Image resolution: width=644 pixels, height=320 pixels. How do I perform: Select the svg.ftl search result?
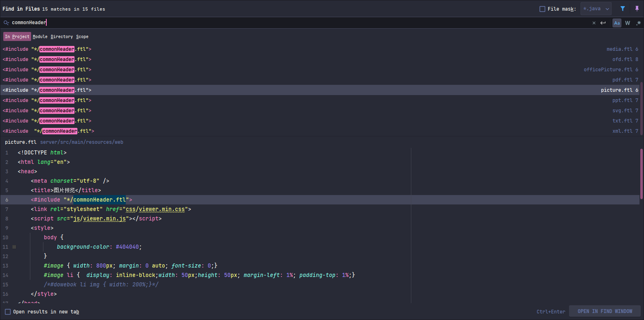tap(320, 111)
